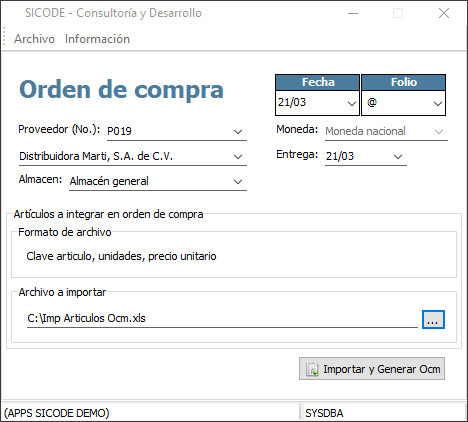
Task: Click the import icon on Importar button
Action: (312, 369)
